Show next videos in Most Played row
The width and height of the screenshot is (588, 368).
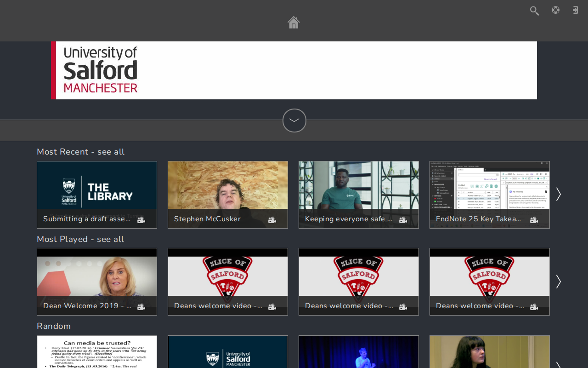pyautogui.click(x=559, y=282)
